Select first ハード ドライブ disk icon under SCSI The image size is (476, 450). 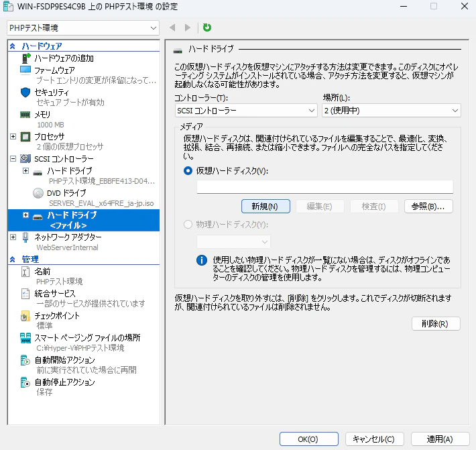tap(38, 173)
